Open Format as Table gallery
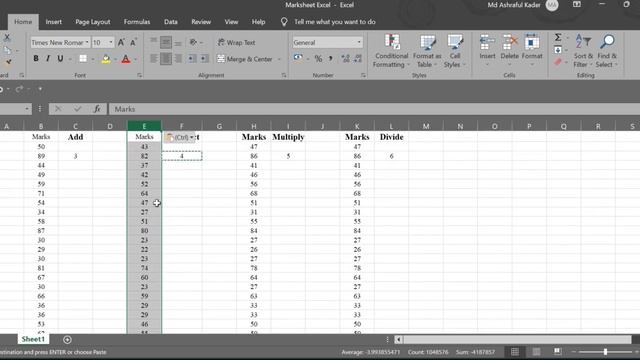 [x=427, y=51]
